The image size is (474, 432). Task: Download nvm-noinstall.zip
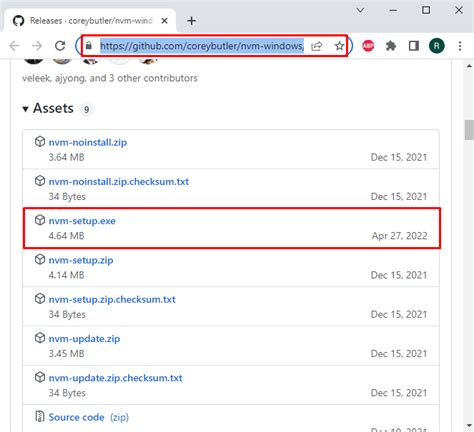coord(88,142)
